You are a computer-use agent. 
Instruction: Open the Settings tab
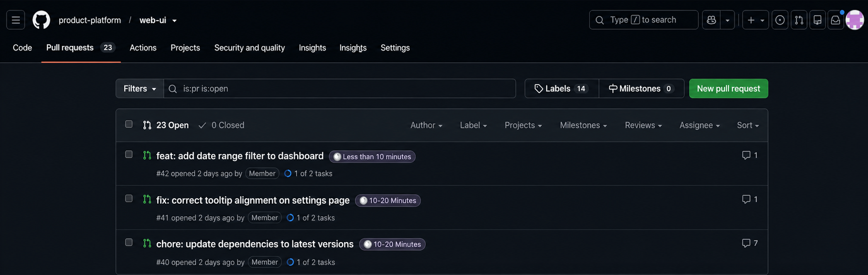[x=395, y=48]
